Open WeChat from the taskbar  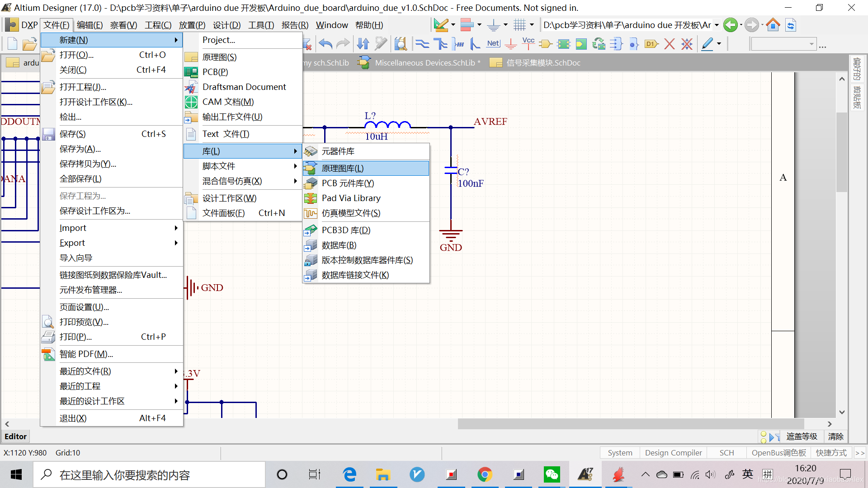pos(552,474)
